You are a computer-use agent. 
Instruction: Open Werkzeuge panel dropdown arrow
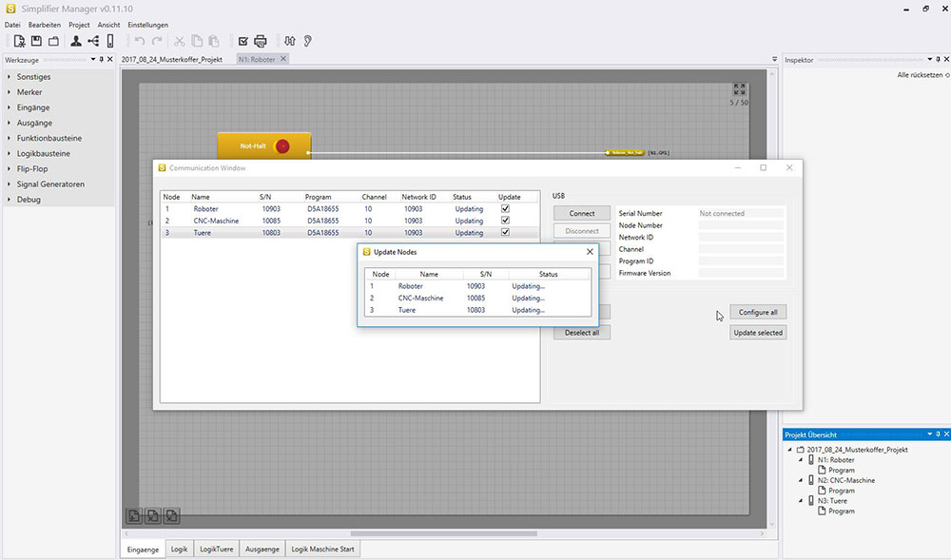click(x=93, y=59)
